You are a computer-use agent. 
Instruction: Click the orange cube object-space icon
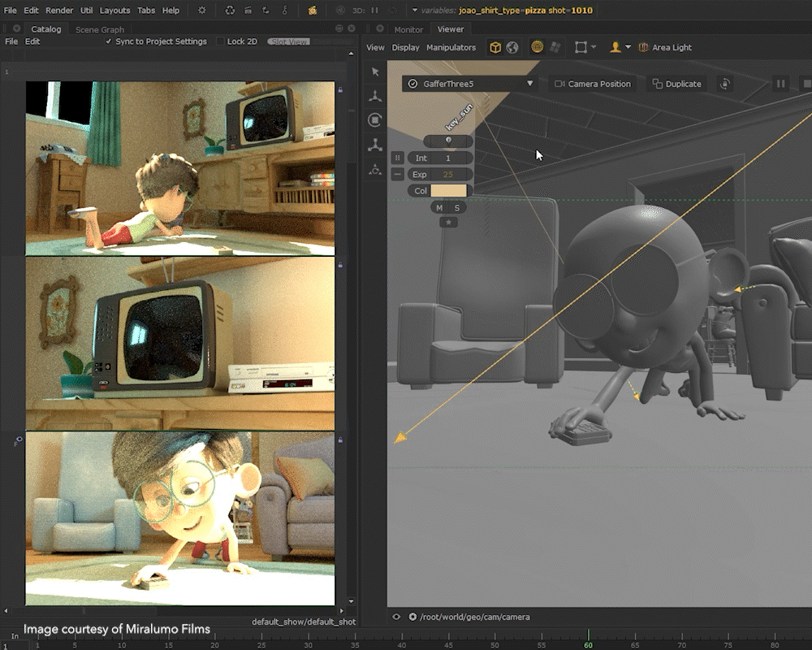coord(495,48)
